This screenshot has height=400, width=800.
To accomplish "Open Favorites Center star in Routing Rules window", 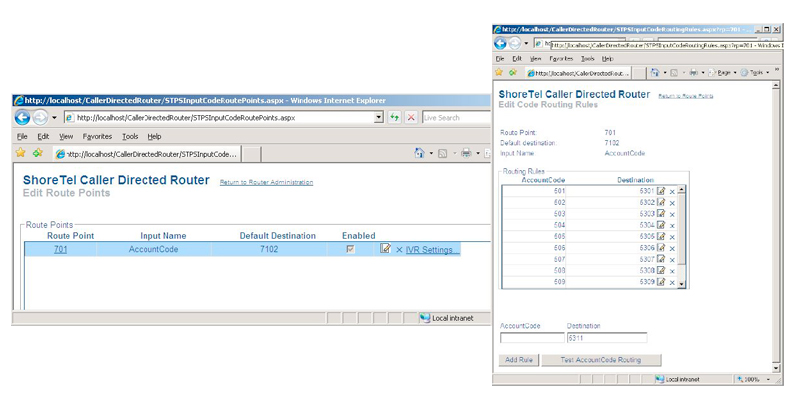I will pos(499,72).
